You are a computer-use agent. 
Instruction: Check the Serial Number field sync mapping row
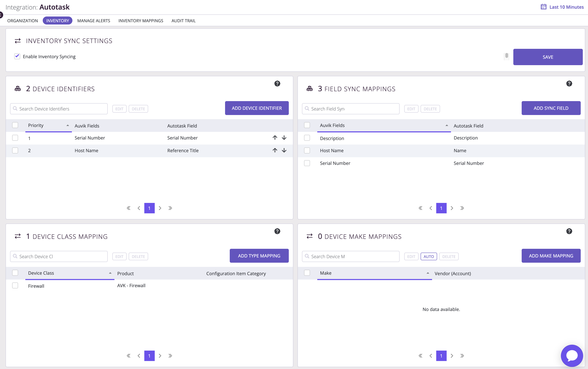(307, 163)
